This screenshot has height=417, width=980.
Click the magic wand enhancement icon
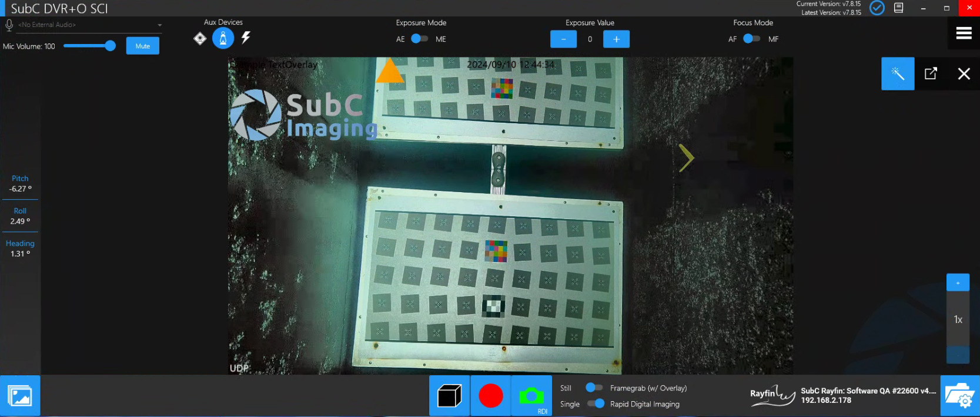897,73
